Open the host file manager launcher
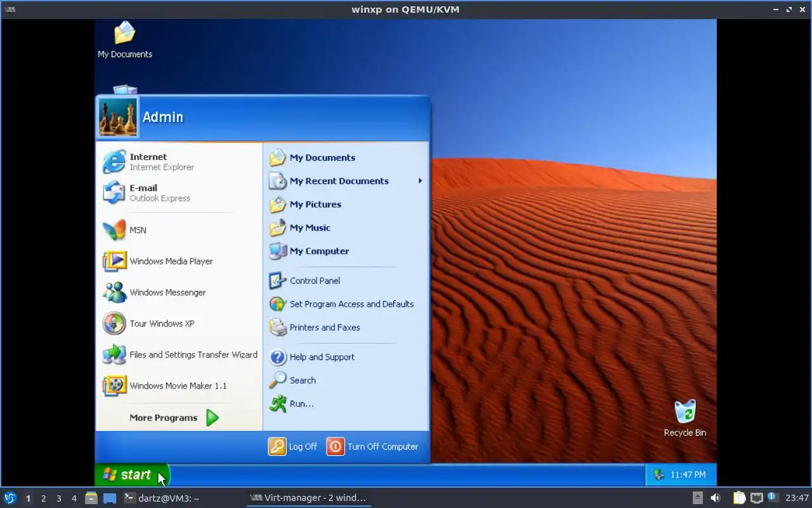Image resolution: width=812 pixels, height=508 pixels. tap(91, 498)
